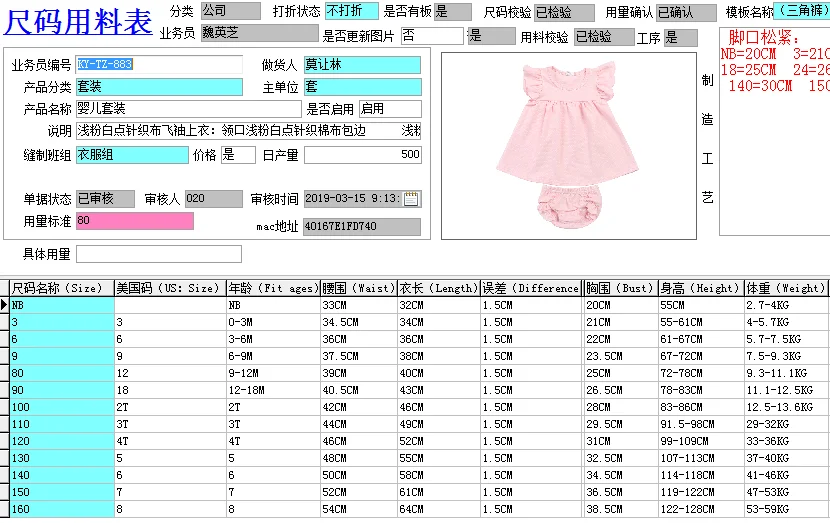Select the age cell 12-18M
This screenshot has height=523, width=830.
[273, 390]
